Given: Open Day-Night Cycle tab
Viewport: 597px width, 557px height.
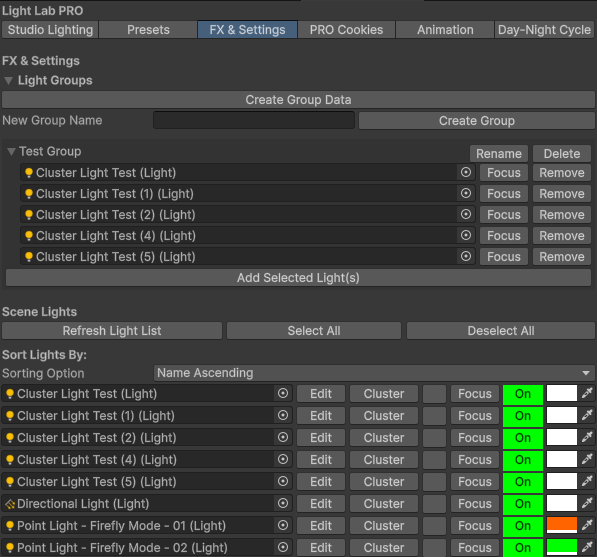Looking at the screenshot, I should [544, 30].
